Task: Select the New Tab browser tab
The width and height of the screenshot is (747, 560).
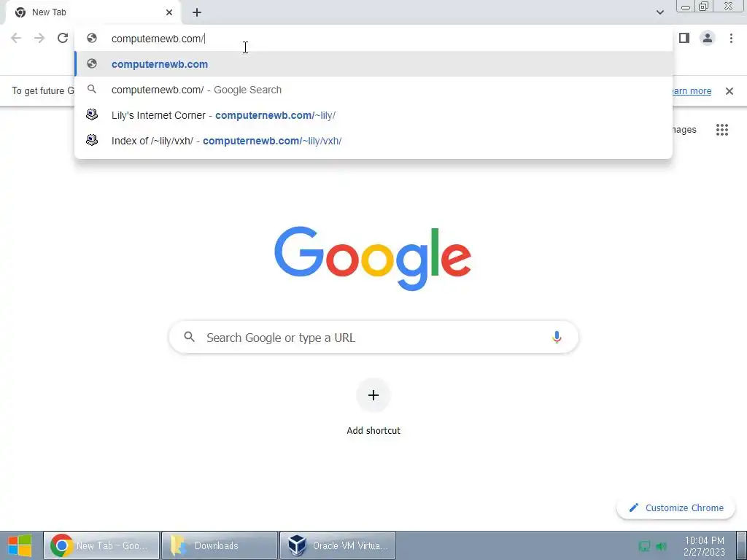Action: click(x=93, y=13)
